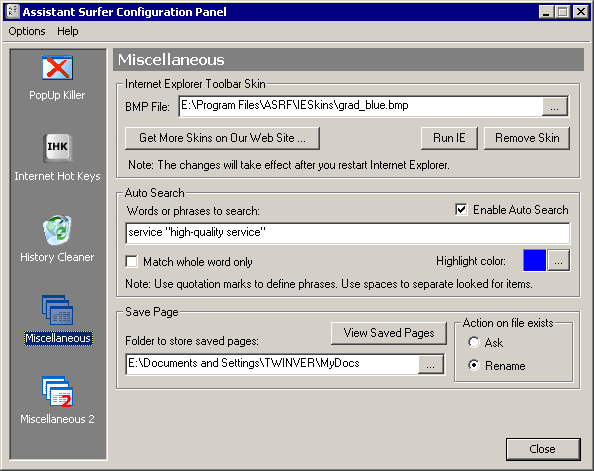Open the History Cleaner recycle icon

(x=57, y=230)
